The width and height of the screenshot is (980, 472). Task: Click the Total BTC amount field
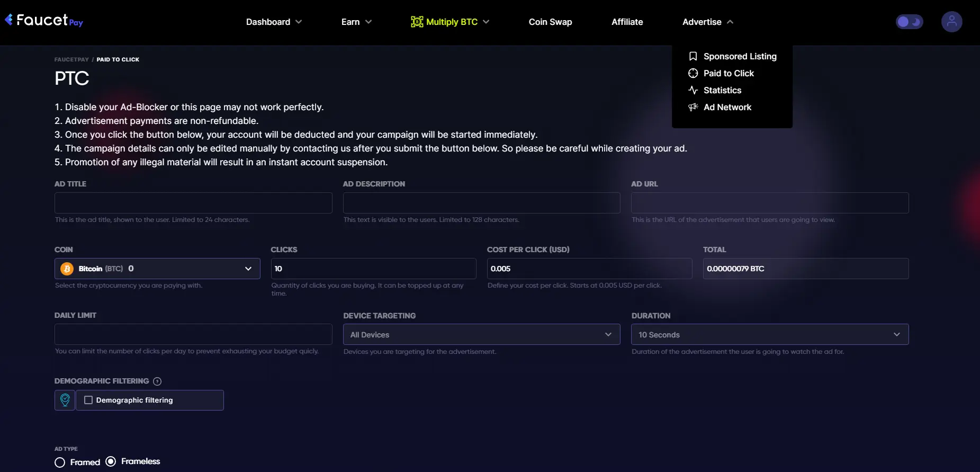pyautogui.click(x=806, y=269)
